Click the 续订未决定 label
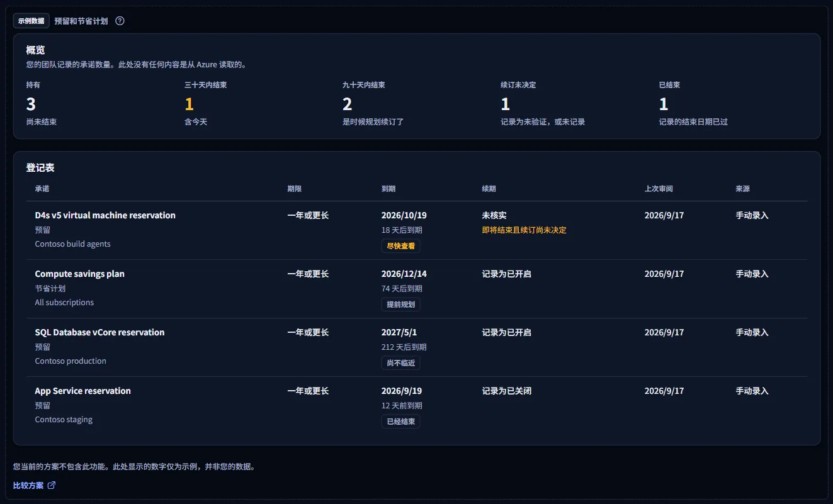 tap(518, 85)
